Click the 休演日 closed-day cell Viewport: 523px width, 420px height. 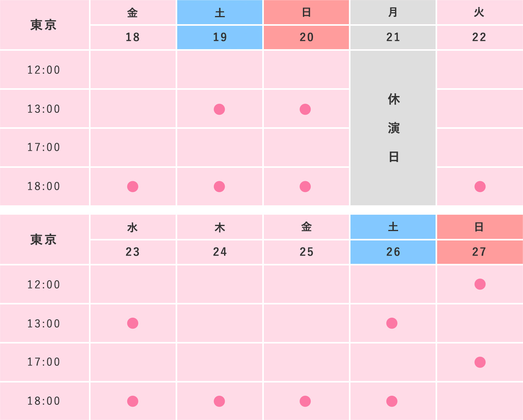pos(393,128)
